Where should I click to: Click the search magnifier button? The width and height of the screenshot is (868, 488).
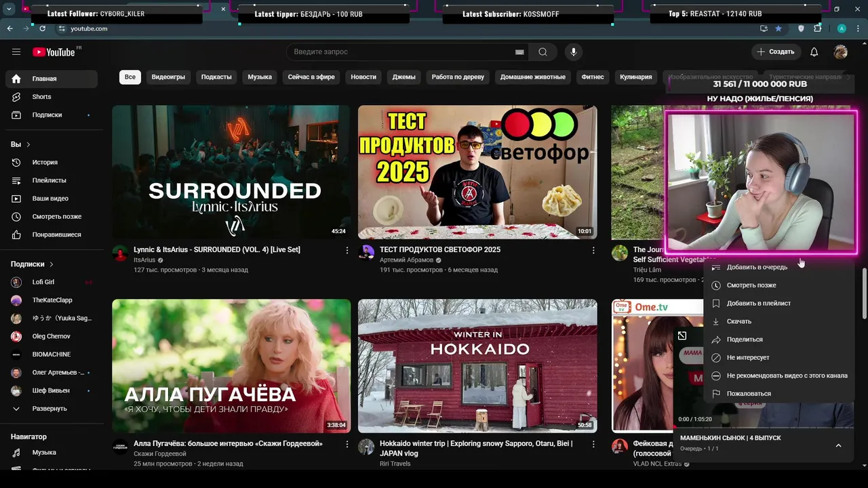coord(542,52)
